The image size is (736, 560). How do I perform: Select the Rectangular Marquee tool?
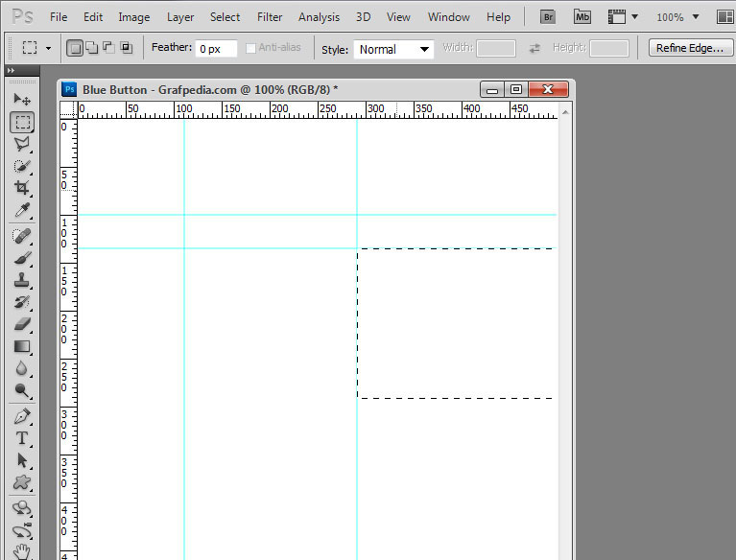point(22,122)
